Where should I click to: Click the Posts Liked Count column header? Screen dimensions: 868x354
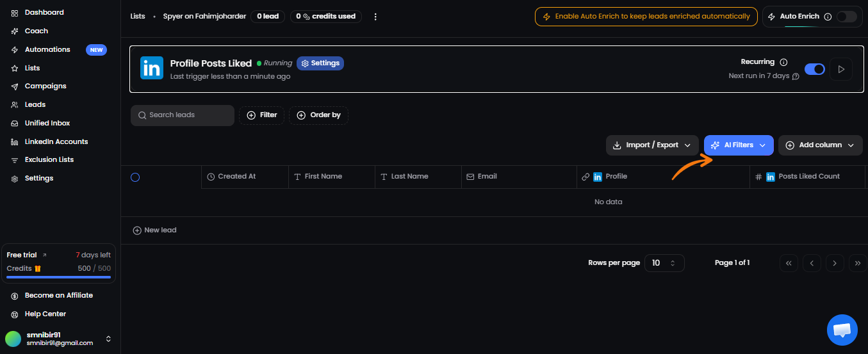point(807,177)
